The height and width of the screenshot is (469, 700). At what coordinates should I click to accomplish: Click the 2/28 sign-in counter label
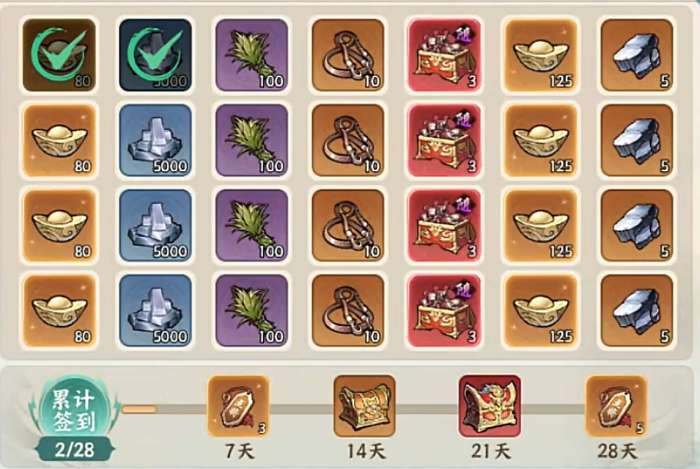[75, 449]
